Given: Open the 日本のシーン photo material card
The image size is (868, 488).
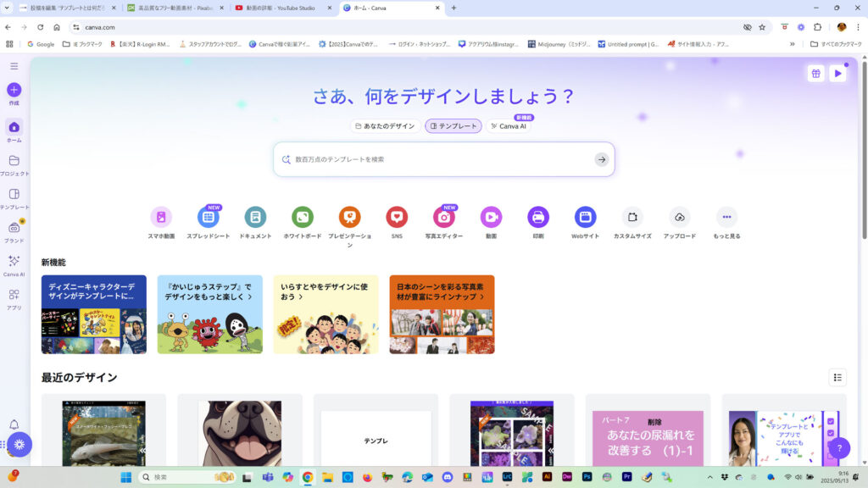Looking at the screenshot, I should click(442, 314).
